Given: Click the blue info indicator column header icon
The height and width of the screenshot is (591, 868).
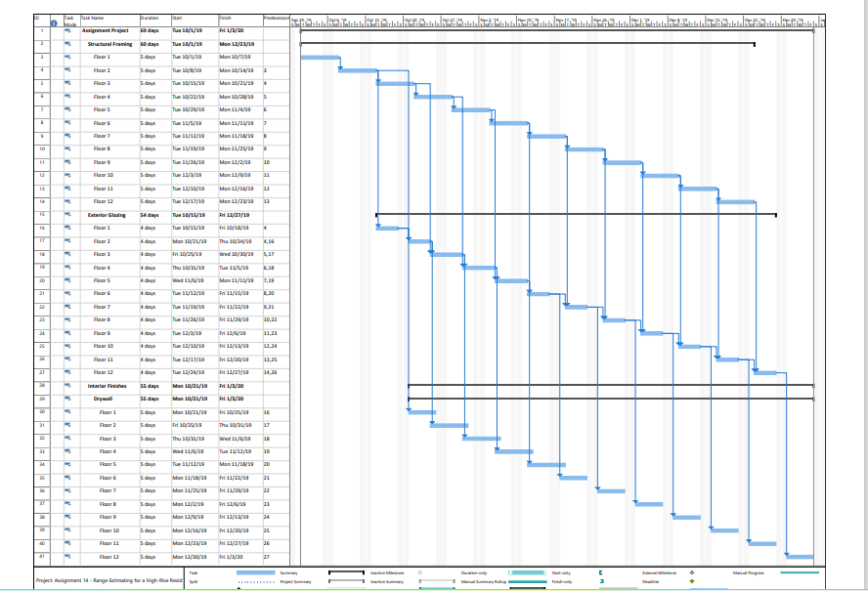Looking at the screenshot, I should click(55, 23).
